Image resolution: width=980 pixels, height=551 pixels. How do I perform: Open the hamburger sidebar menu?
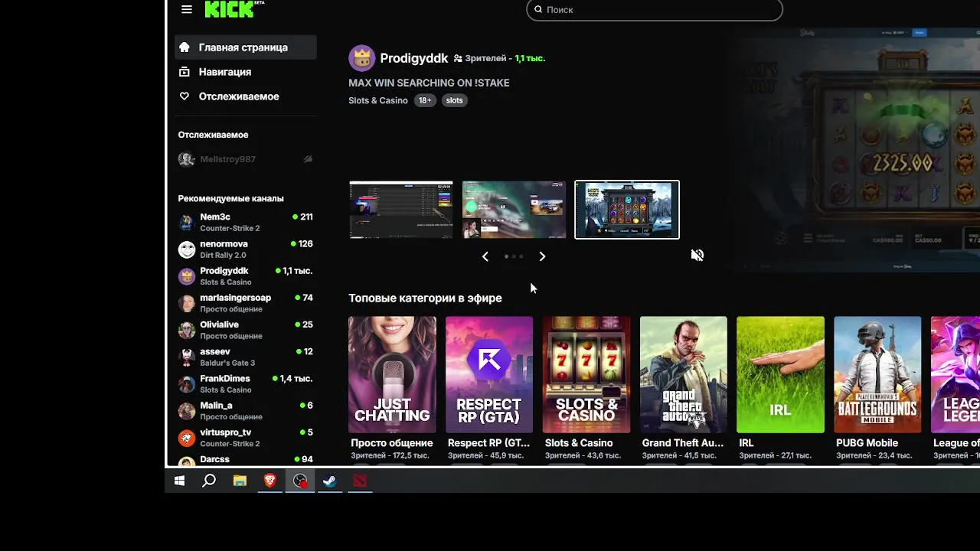(x=187, y=9)
